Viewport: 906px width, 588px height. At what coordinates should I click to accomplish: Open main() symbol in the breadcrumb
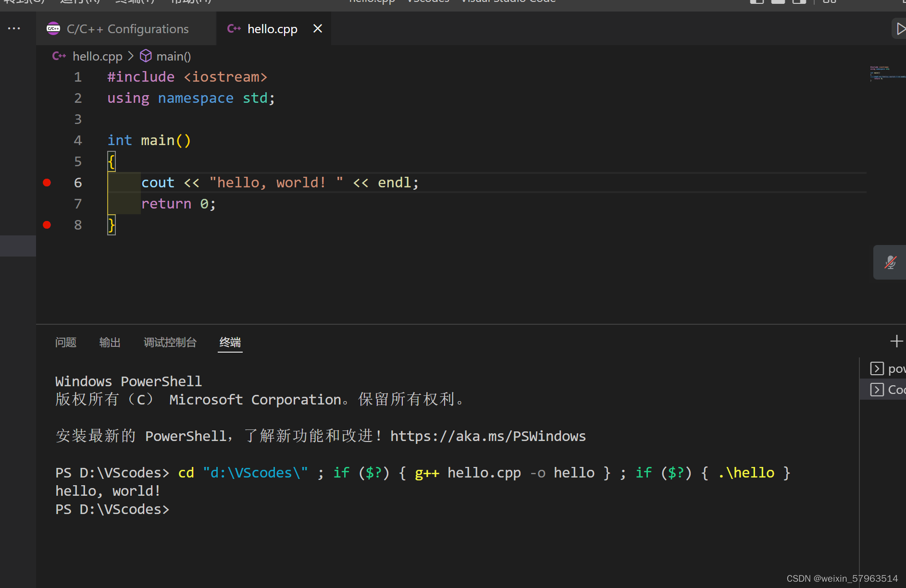coord(174,56)
